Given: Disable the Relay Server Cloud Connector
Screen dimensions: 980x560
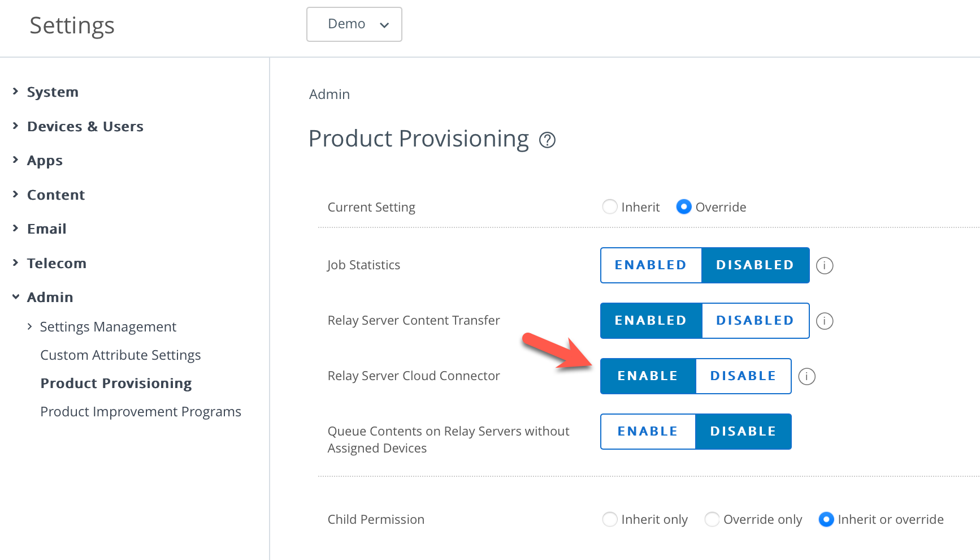Looking at the screenshot, I should pos(743,376).
